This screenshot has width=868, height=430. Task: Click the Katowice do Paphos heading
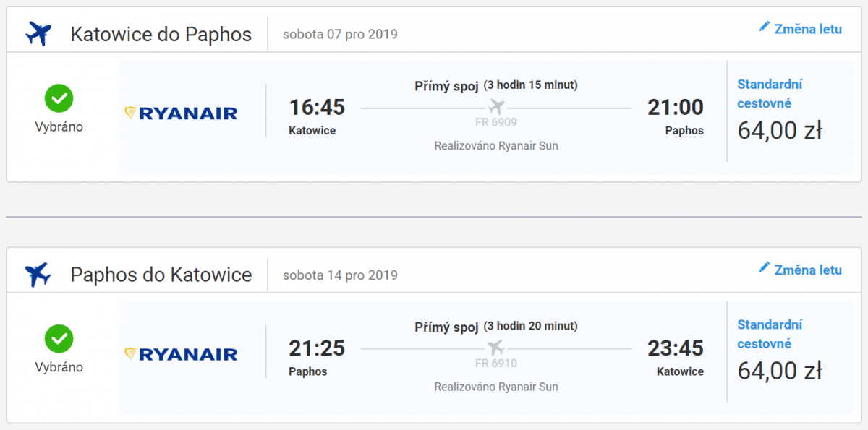pyautogui.click(x=161, y=34)
